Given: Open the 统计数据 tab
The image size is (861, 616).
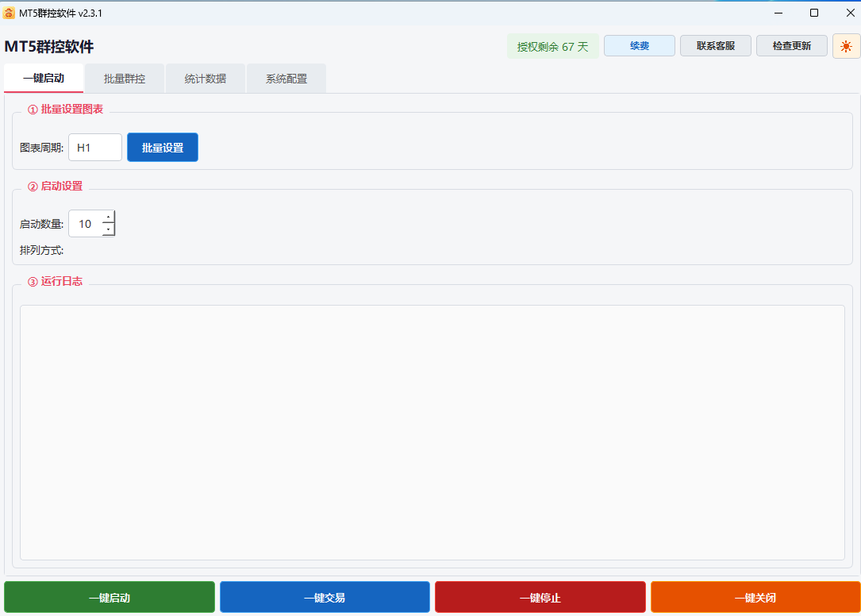Looking at the screenshot, I should 205,79.
